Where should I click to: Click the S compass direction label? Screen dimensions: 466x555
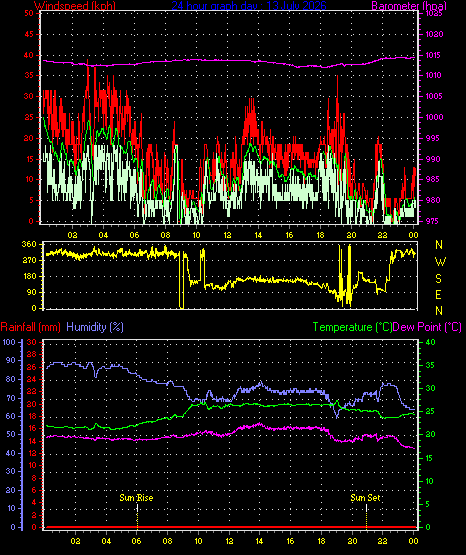coord(438,279)
